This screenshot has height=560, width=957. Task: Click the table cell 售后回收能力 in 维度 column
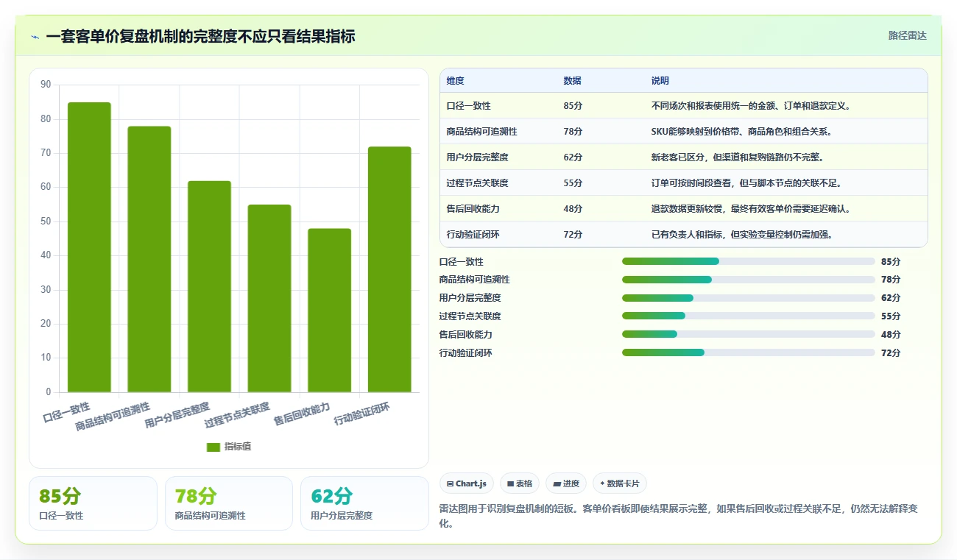coord(473,209)
